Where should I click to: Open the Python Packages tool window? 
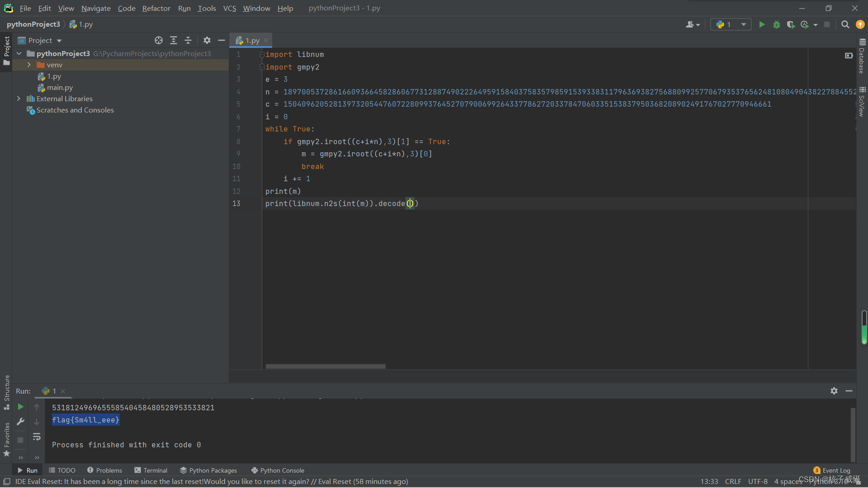click(x=208, y=470)
